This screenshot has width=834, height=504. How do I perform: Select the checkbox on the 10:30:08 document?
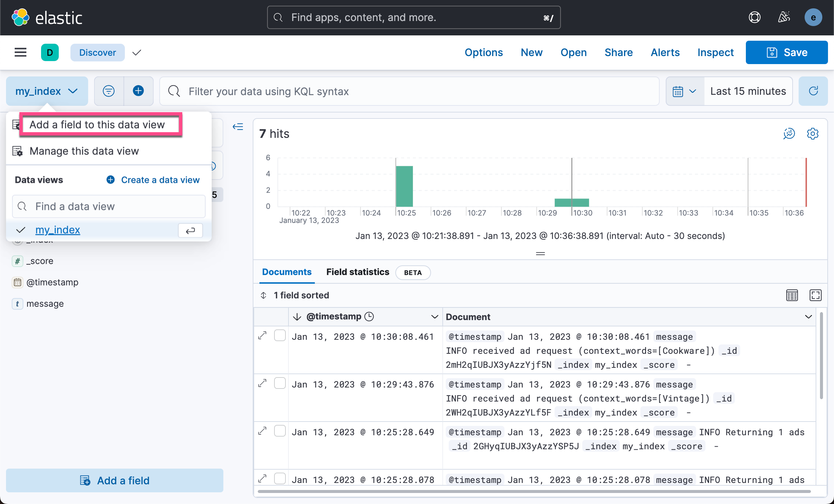click(x=280, y=335)
